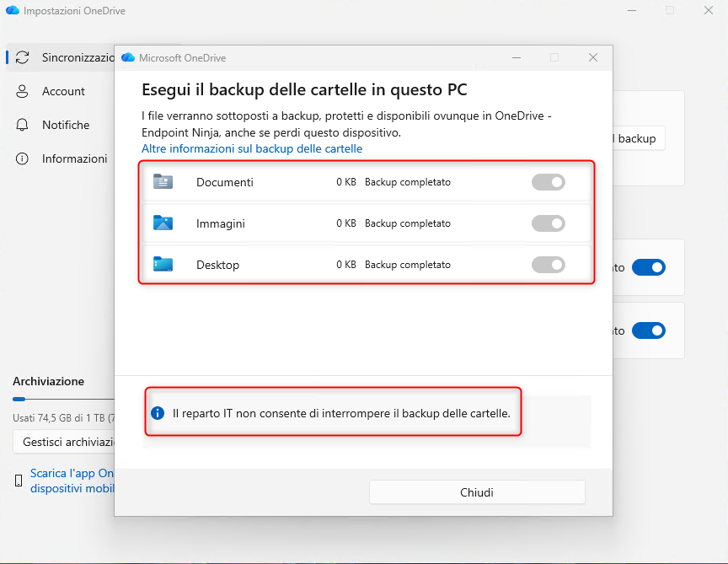Open the Notifiche section

(x=61, y=125)
